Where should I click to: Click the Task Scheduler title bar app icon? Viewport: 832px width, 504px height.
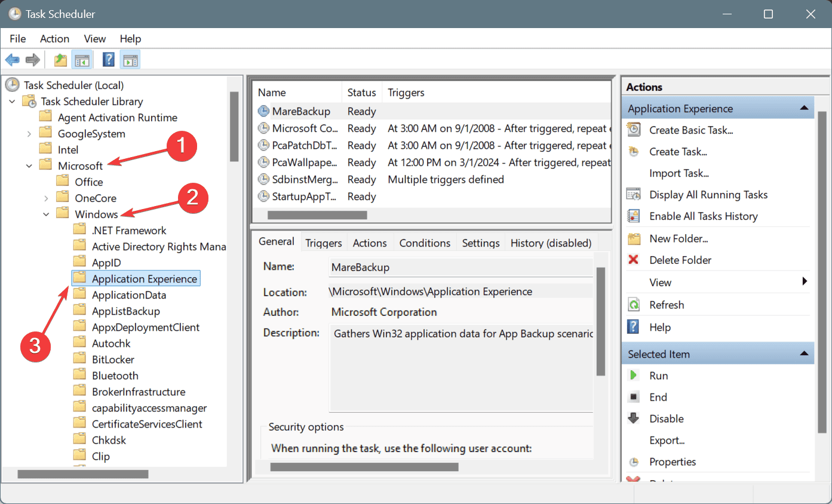point(14,14)
